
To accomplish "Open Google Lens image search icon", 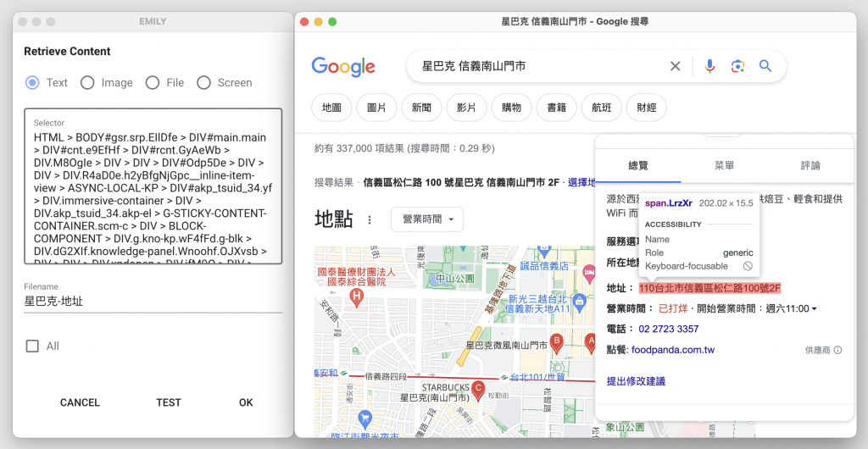I will tap(737, 66).
